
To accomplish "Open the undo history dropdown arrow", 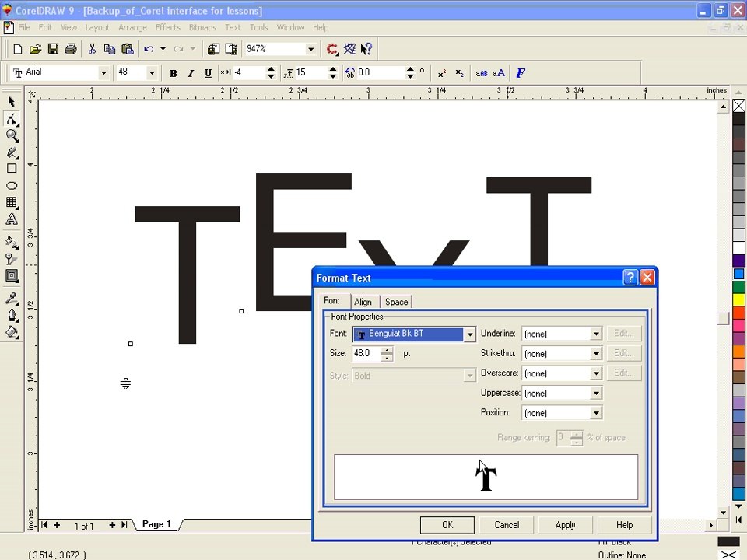I will 163,48.
